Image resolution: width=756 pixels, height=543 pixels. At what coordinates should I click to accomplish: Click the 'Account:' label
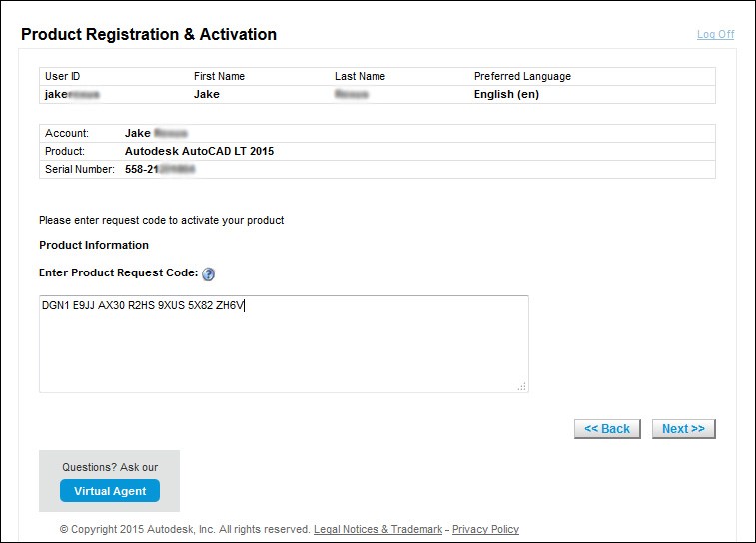click(x=67, y=133)
